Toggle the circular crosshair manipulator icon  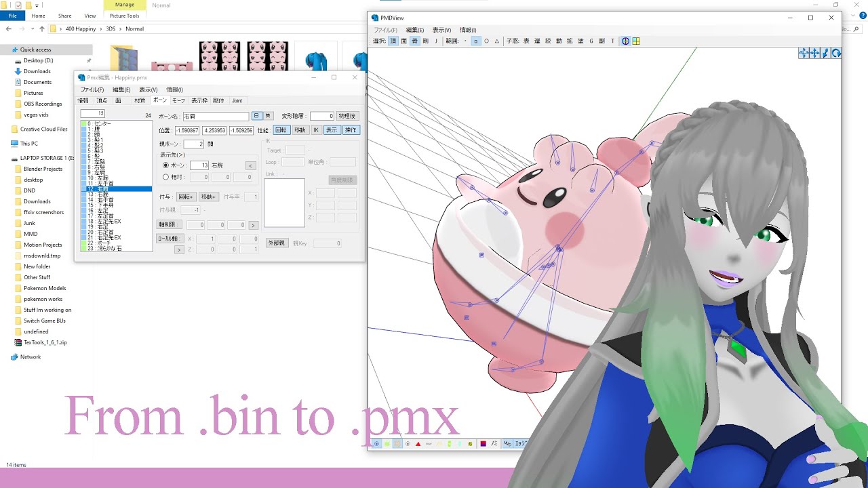[625, 41]
